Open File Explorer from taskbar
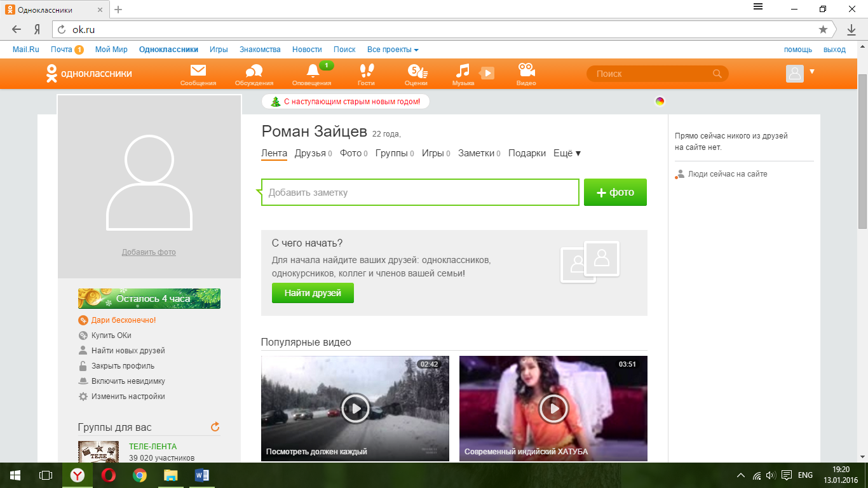Screen dimensions: 868x488 click(170, 475)
